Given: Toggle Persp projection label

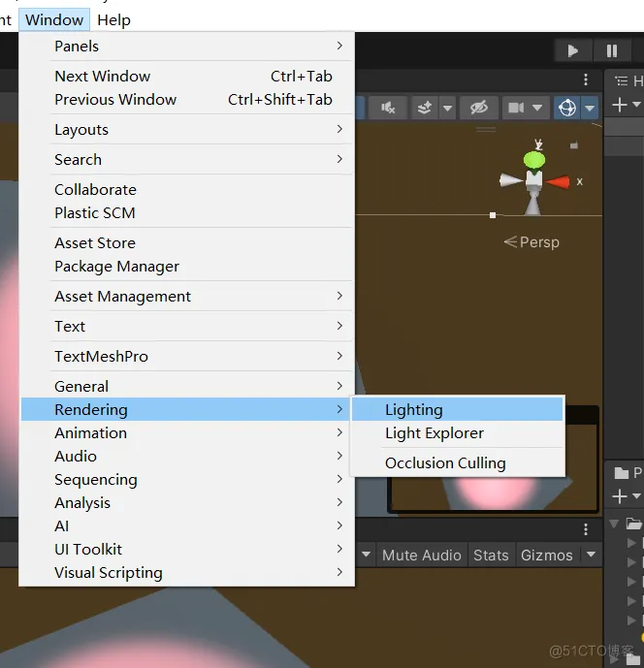Looking at the screenshot, I should point(531,242).
